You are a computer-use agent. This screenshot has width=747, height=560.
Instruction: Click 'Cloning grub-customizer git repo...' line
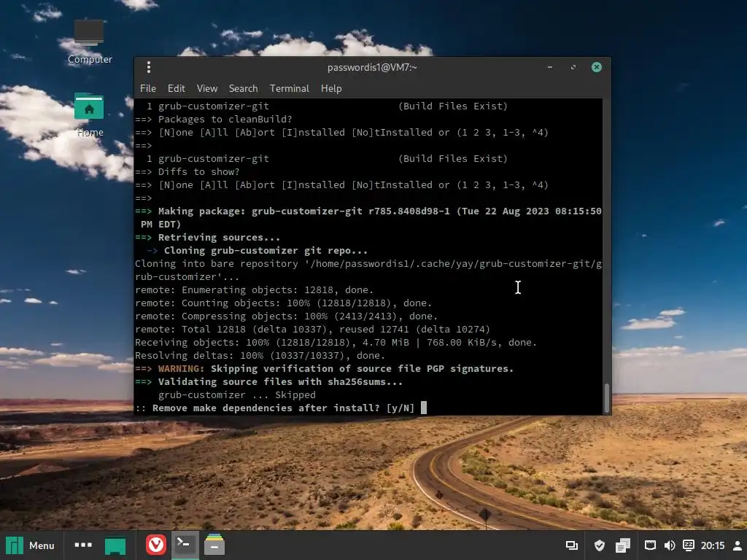257,251
